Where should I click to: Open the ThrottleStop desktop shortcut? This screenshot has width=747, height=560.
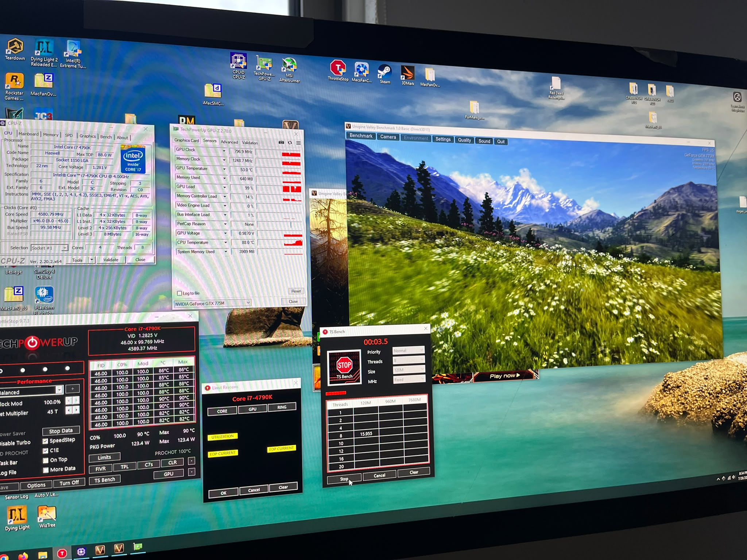(x=338, y=70)
